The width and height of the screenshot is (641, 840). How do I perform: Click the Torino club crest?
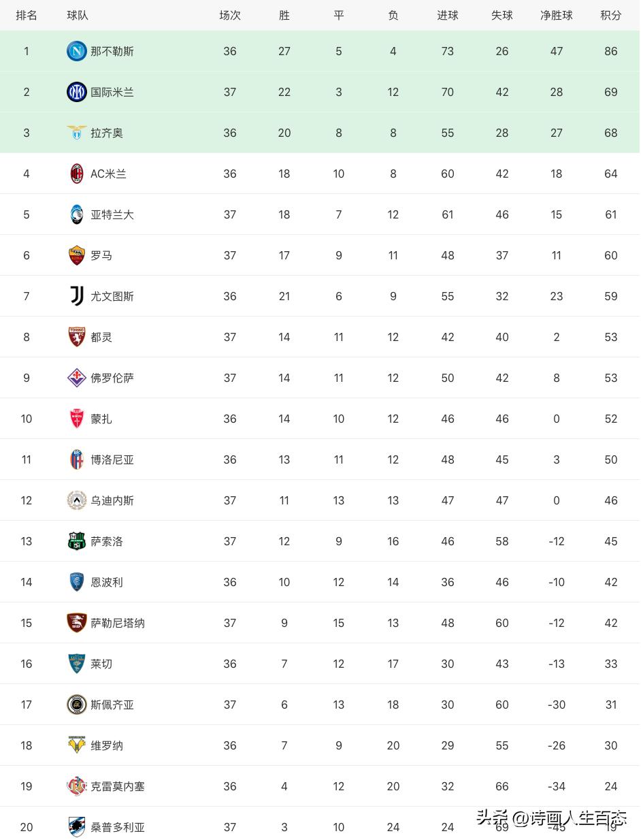pos(76,337)
